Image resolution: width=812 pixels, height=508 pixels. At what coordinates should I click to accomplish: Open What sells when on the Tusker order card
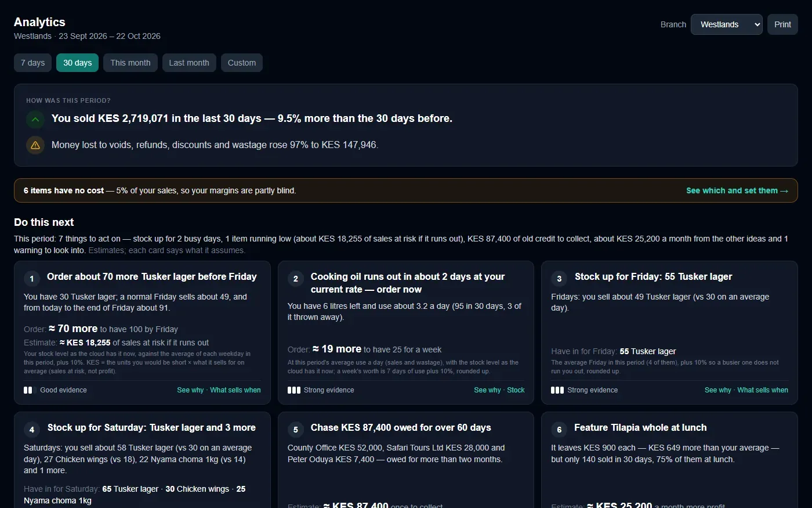tap(235, 390)
